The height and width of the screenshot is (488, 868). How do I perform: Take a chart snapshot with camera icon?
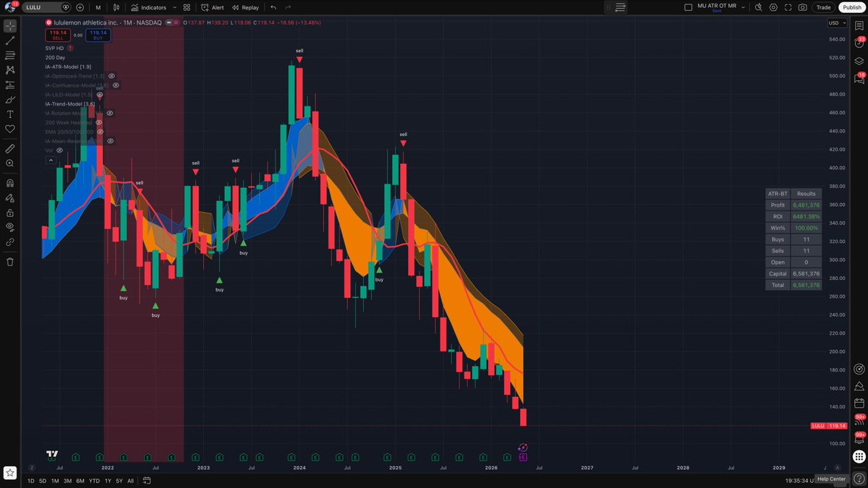point(803,7)
